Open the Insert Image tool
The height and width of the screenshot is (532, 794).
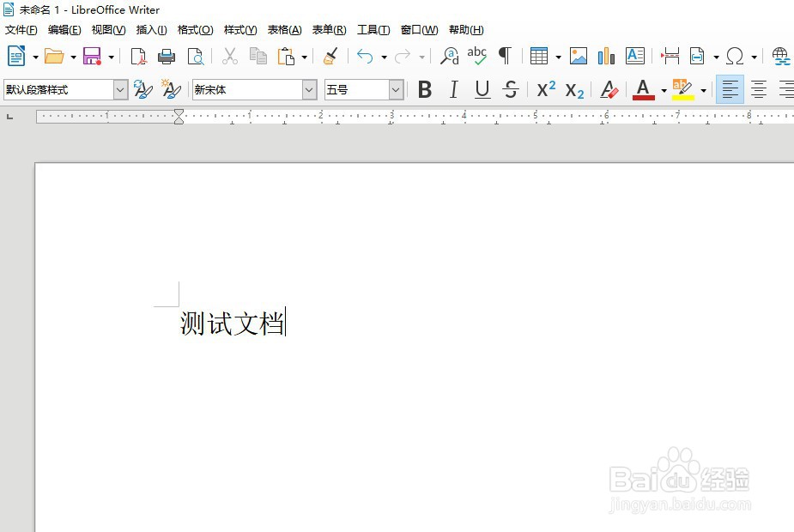[x=577, y=56]
